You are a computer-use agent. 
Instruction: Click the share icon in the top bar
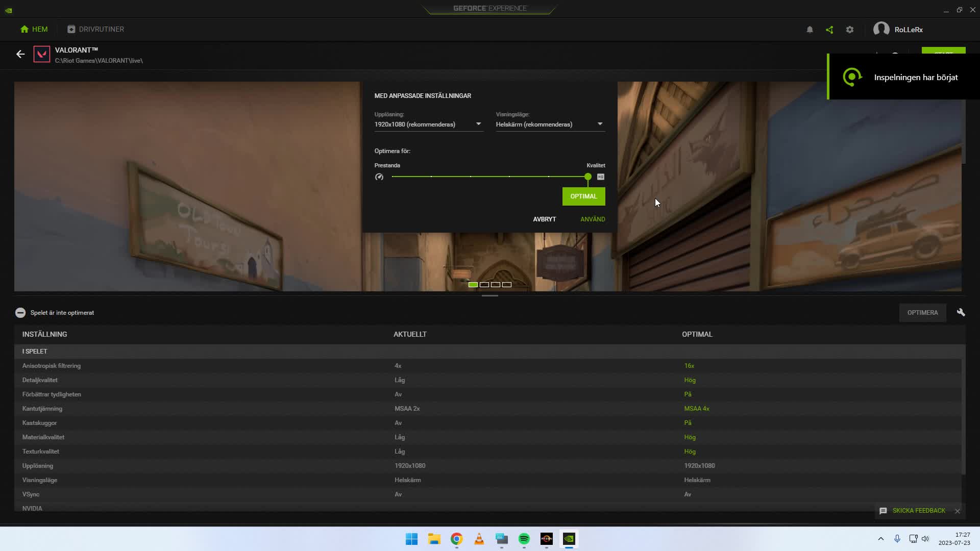pos(829,29)
